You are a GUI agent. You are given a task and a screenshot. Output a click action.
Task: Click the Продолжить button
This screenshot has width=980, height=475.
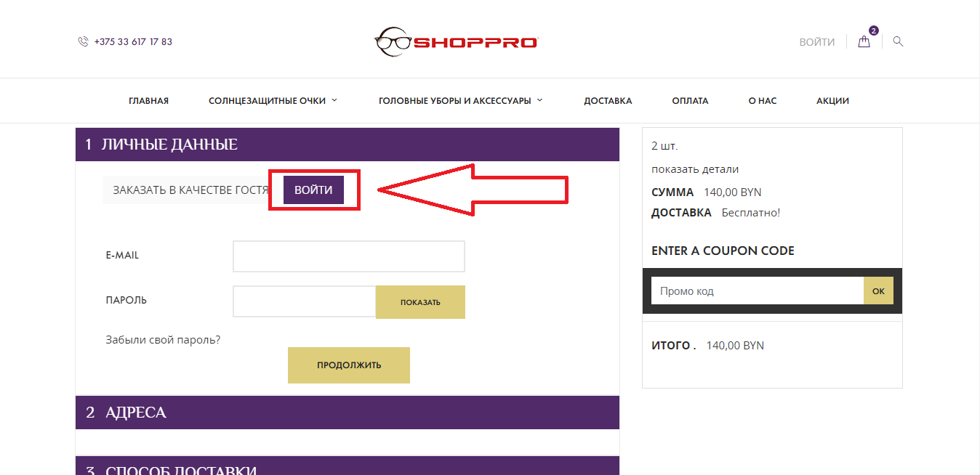(x=349, y=365)
